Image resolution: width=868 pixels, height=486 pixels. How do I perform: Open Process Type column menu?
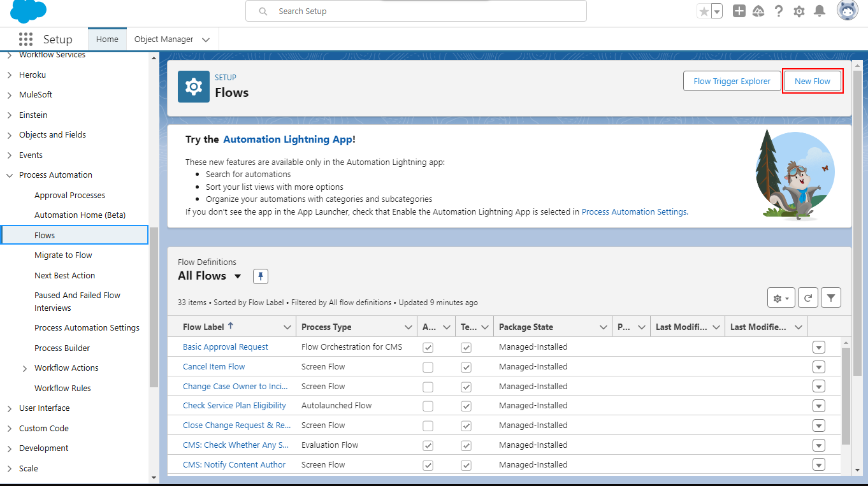tap(409, 327)
